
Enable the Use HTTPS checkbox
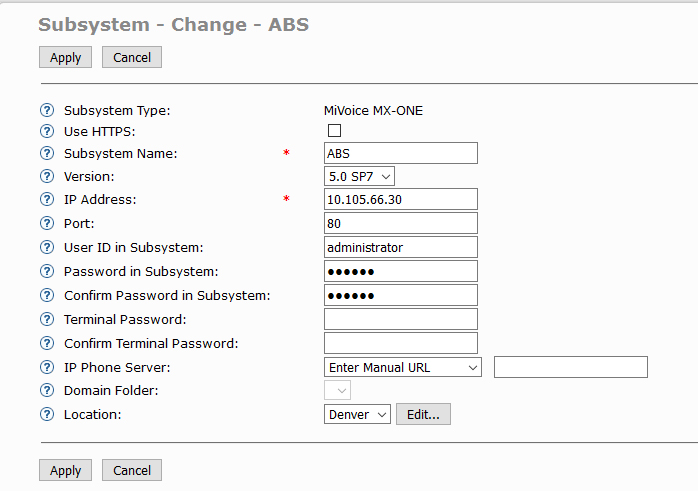(334, 131)
